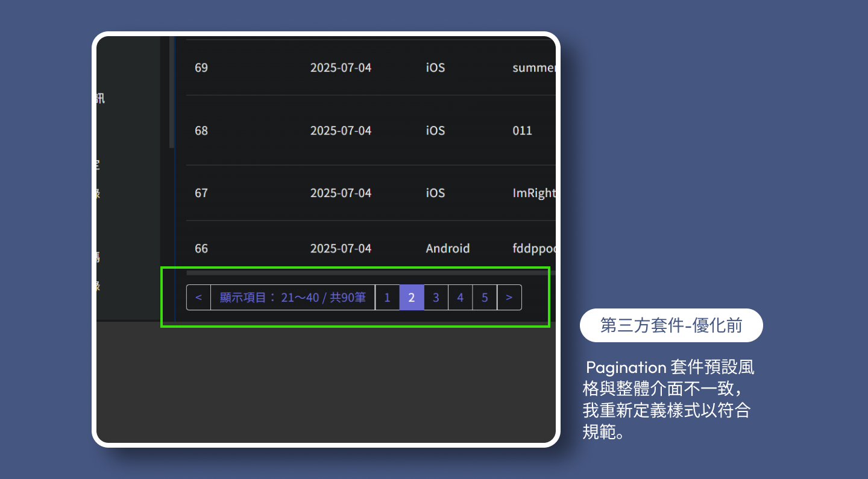Select the ImRight entry in row 67
This screenshot has width=868, height=479.
[x=533, y=193]
